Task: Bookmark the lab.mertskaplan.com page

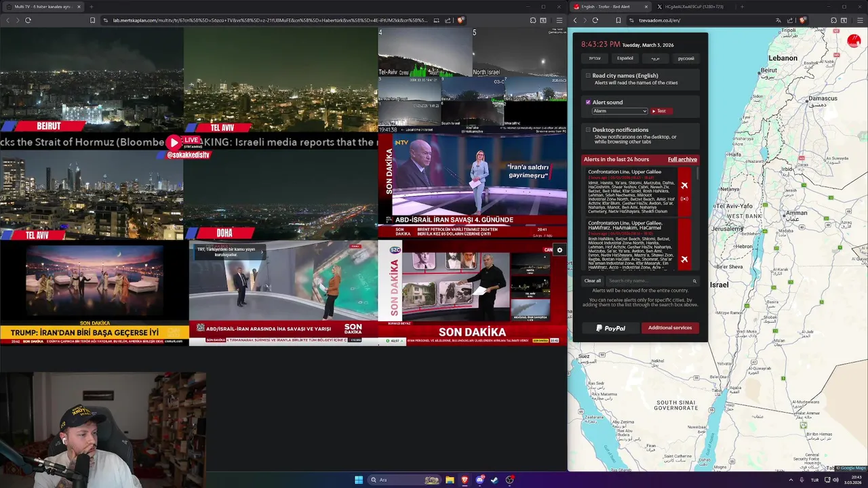Action: click(x=92, y=20)
